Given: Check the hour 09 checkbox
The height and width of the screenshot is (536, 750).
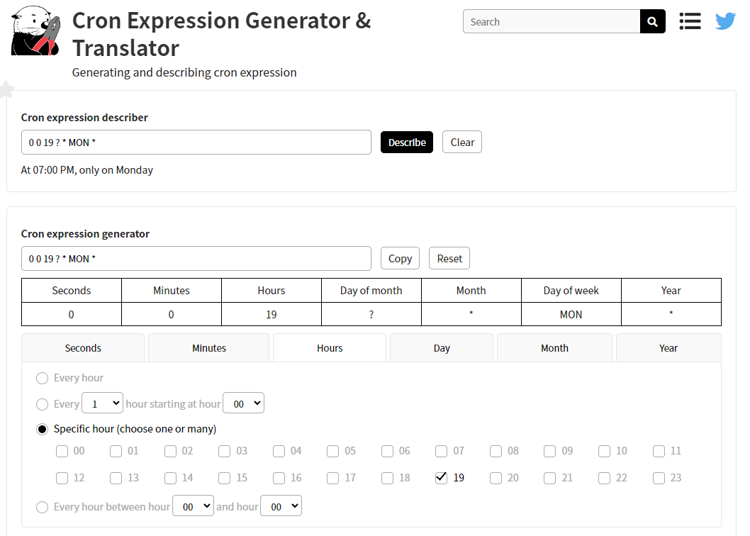Looking at the screenshot, I should 550,451.
